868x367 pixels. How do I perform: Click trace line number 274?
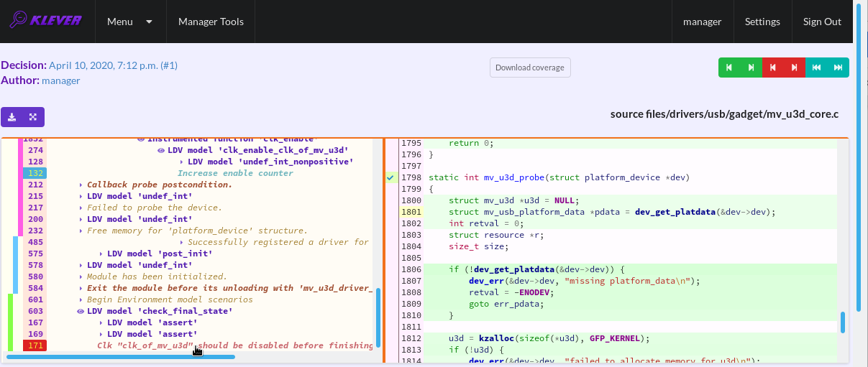36,150
